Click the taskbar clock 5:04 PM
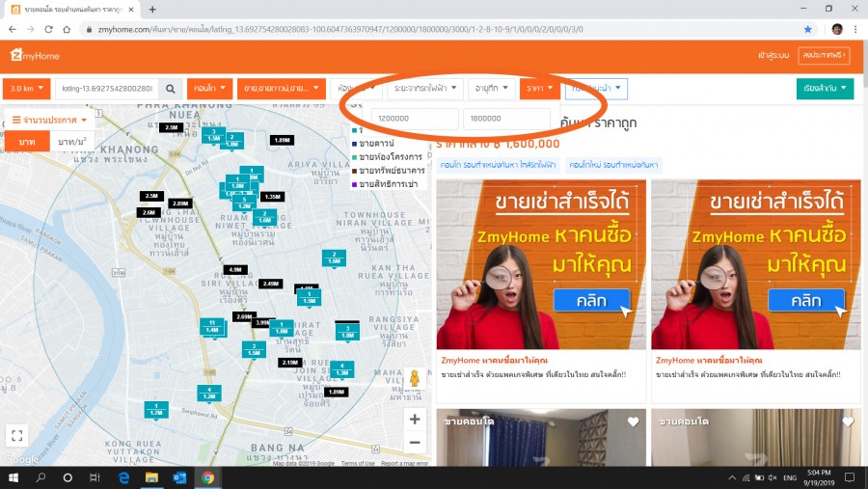The image size is (868, 489). tap(819, 477)
